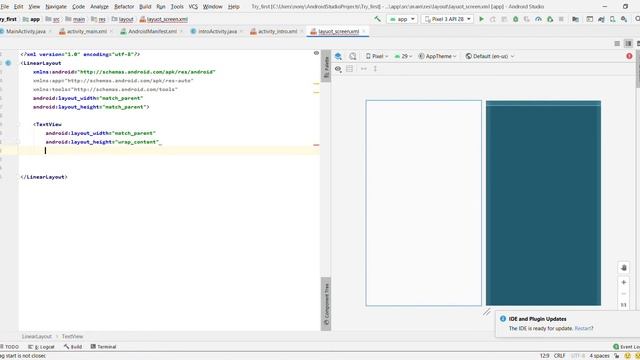The image size is (640, 360).
Task: Open the Default (en-us) locale dropdown
Action: coord(490,56)
